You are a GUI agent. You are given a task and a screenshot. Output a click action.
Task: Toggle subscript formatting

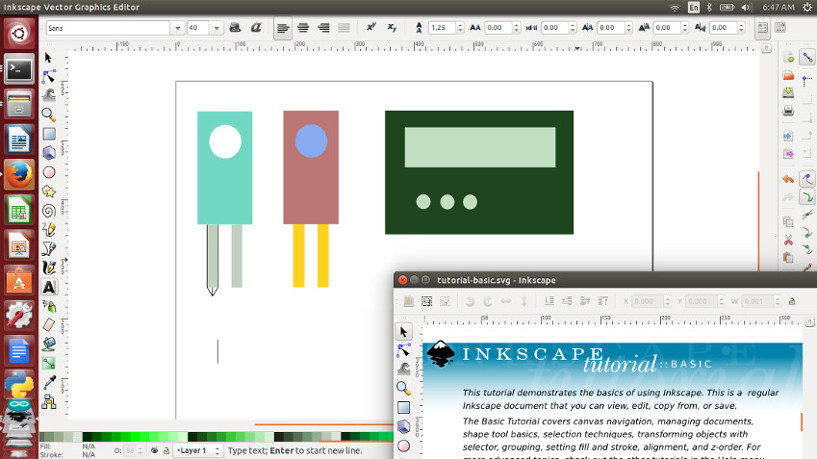[392, 28]
